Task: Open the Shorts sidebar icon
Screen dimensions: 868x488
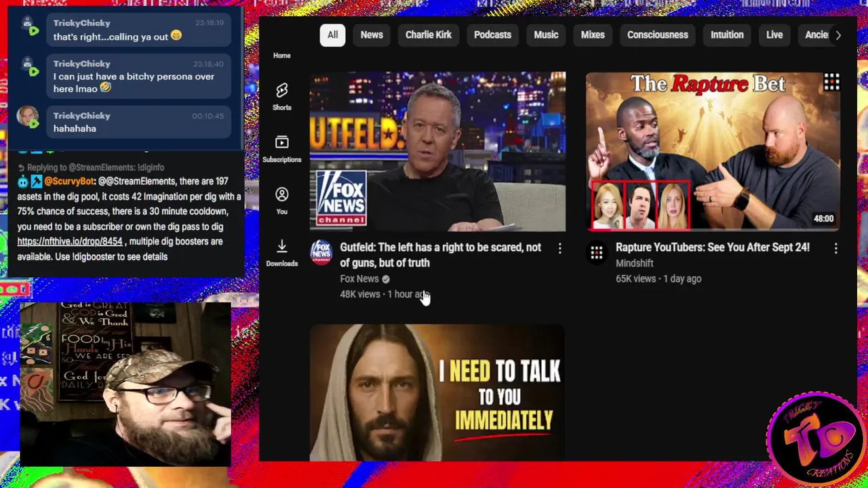Action: tap(281, 97)
